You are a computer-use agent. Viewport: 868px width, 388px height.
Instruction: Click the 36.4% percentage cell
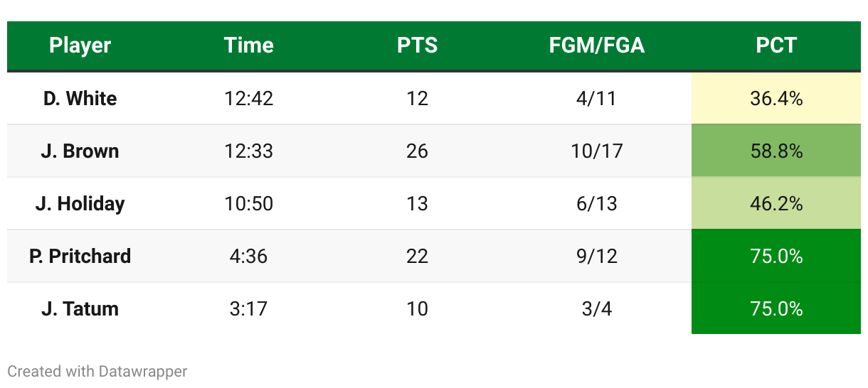[x=776, y=98]
